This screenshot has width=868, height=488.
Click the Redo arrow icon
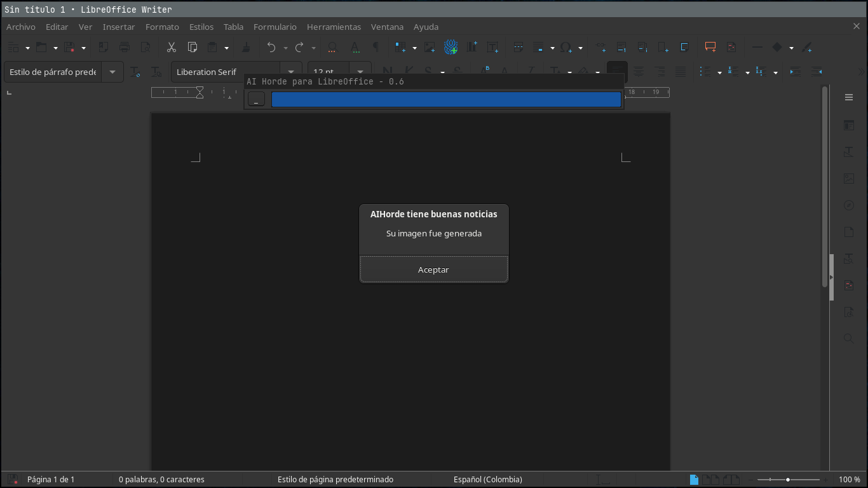tap(299, 47)
